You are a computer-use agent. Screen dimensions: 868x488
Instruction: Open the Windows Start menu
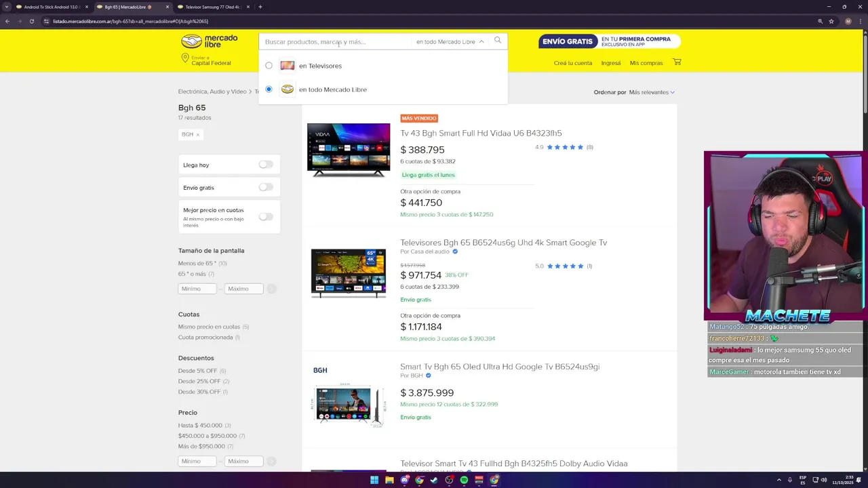[374, 480]
